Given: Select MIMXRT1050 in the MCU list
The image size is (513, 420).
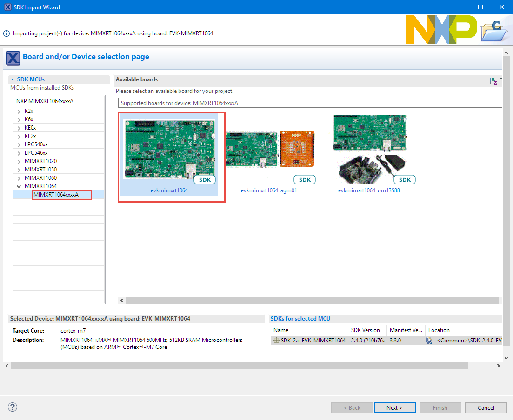Looking at the screenshot, I should click(x=40, y=170).
